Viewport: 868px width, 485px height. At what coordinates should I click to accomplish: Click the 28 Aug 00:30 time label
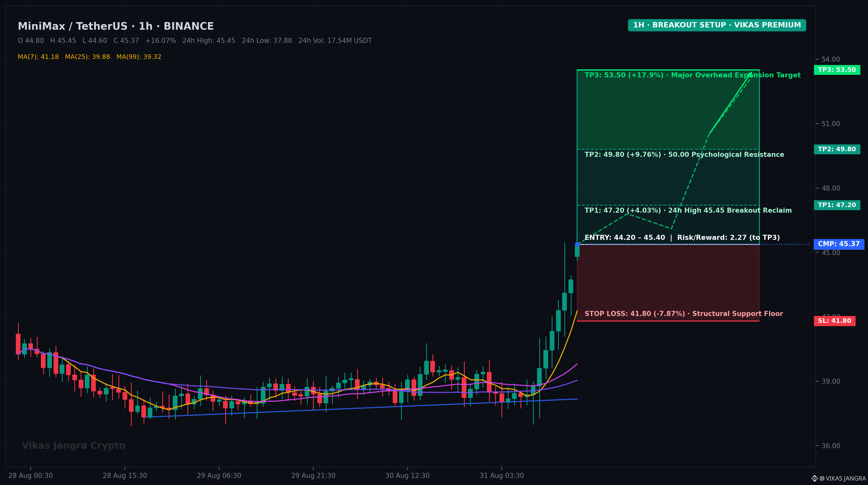pyautogui.click(x=31, y=476)
